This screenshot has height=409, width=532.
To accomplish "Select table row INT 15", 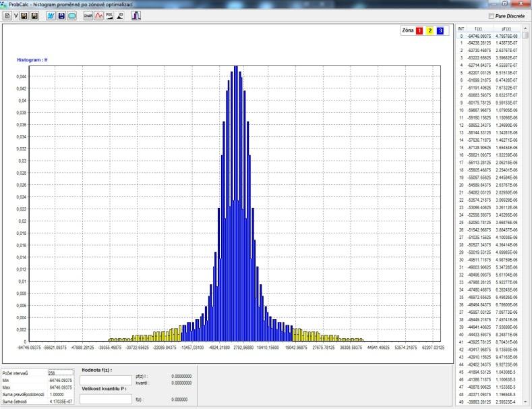I will (489, 148).
